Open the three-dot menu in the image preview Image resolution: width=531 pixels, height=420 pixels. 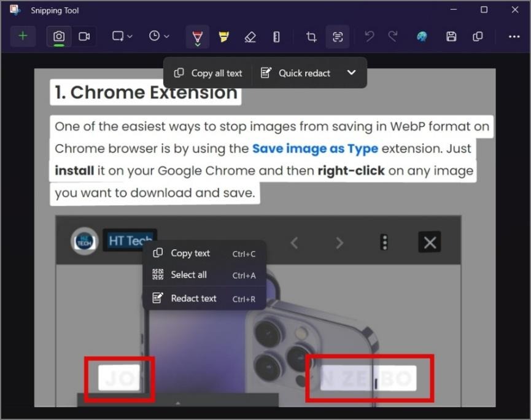pos(384,243)
